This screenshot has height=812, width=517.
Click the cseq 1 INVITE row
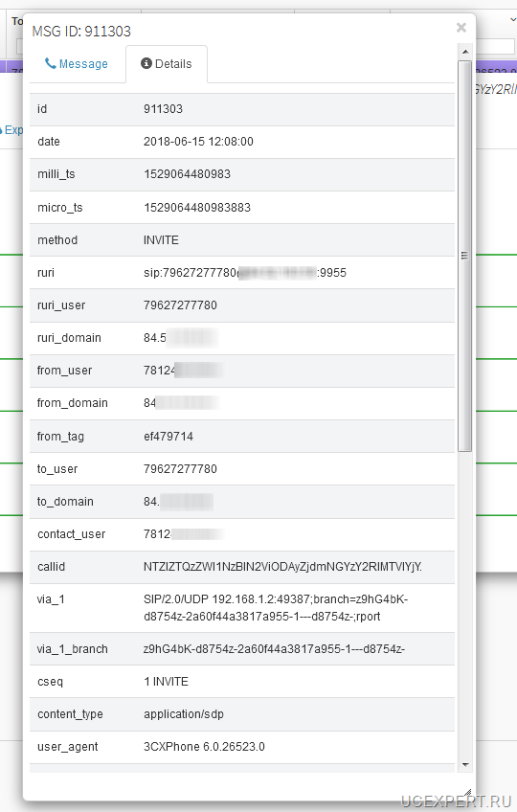click(x=242, y=682)
